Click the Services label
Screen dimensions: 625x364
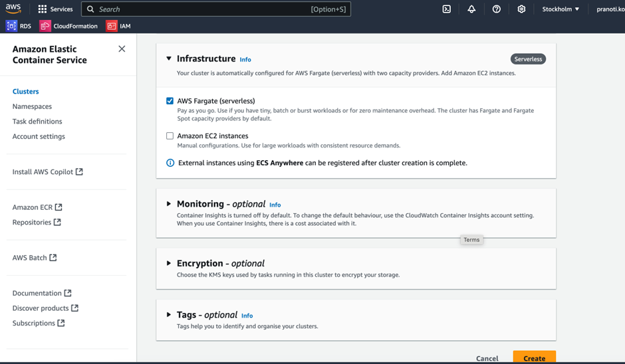[61, 9]
